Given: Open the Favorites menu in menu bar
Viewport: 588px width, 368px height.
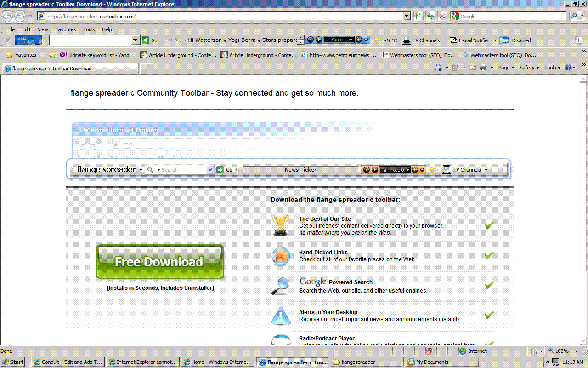Looking at the screenshot, I should click(66, 29).
